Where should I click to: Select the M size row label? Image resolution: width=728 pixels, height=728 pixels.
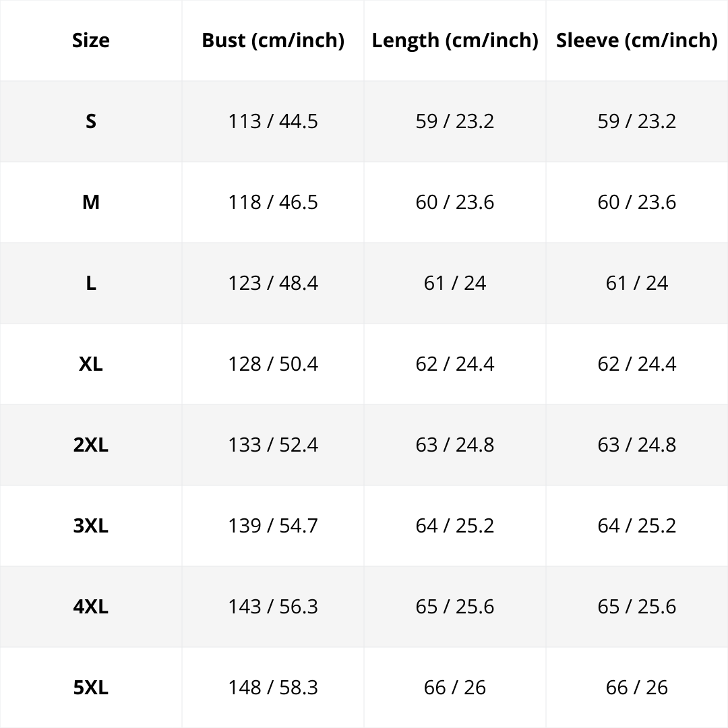91,202
